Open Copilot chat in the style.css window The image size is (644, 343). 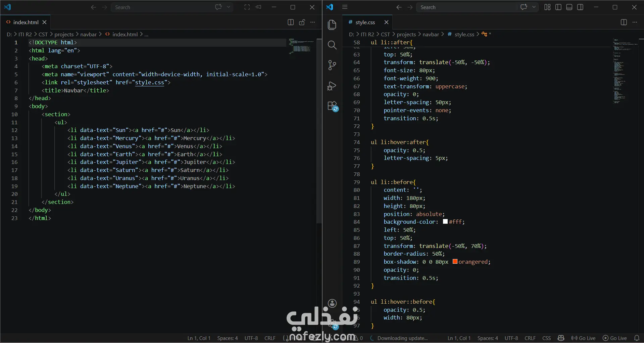[x=524, y=7]
